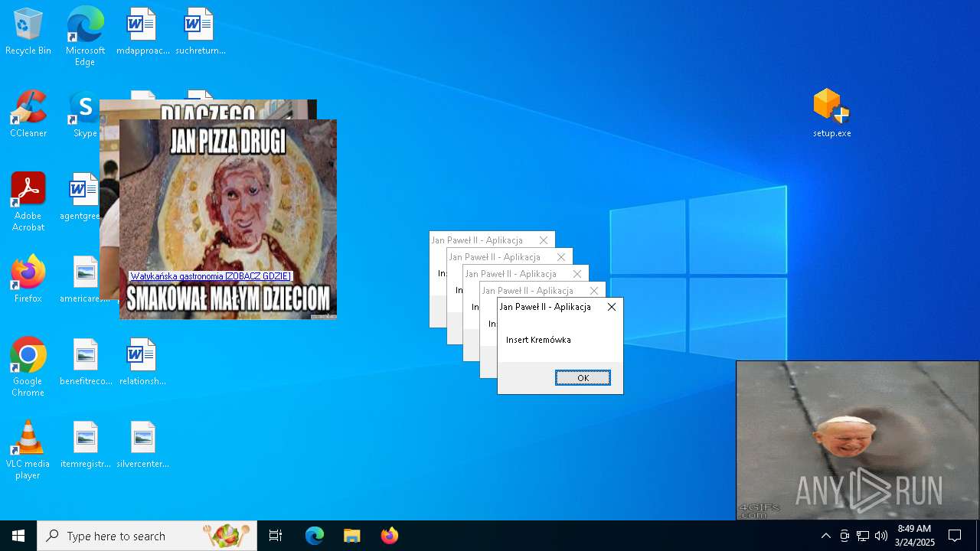Screen dimensions: 980x551
Task: Select the benefitreco... image file
Action: 86,363
